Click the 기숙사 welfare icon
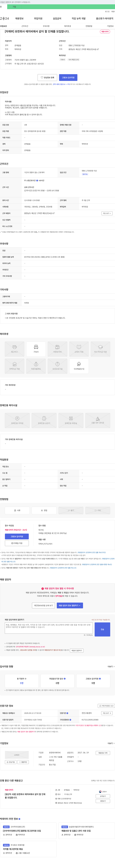Viewport: 115px width, 868px height. pos(36,349)
